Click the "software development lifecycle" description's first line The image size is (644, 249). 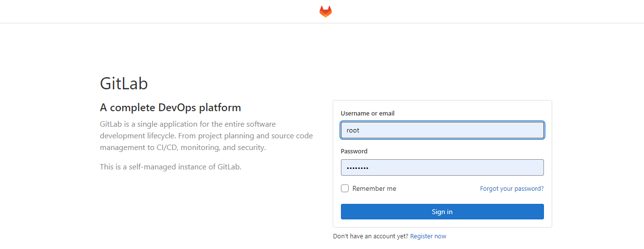[x=187, y=124]
